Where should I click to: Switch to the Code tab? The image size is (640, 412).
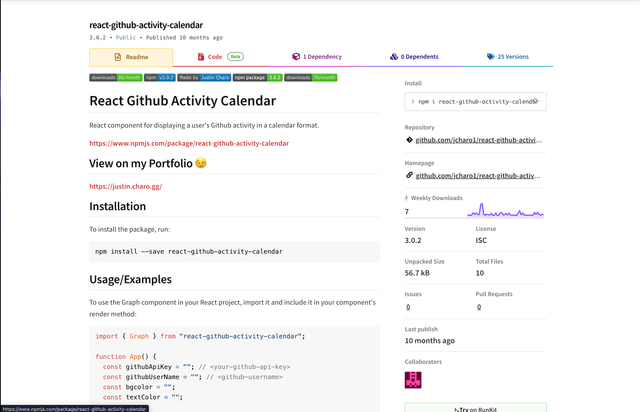220,57
